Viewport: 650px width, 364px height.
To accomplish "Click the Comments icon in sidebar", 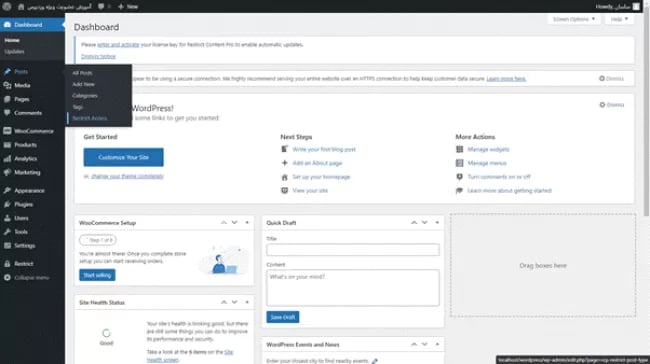I will click(7, 113).
